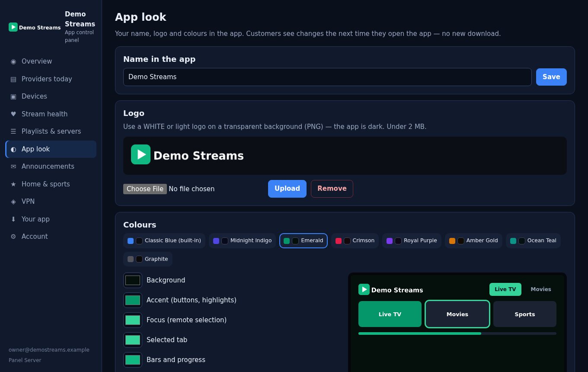Viewport: 588px width, 372px height.
Task: Click the green play icon in the logo preview
Action: (x=141, y=154)
